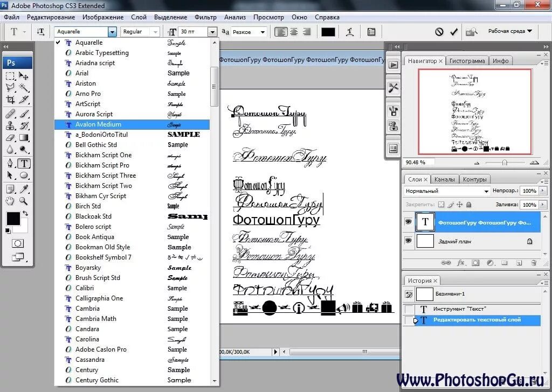Select the History Brush tool
The image size is (552, 392).
point(24,125)
